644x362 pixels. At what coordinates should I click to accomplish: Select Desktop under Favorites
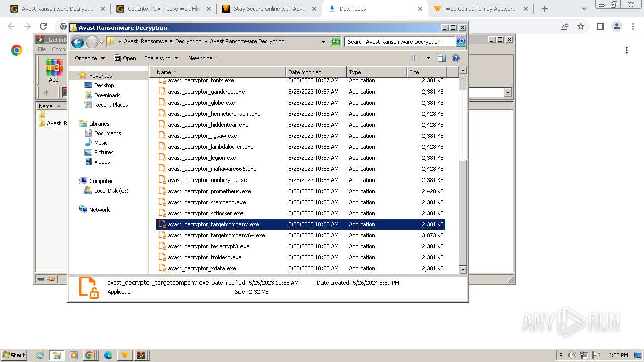click(104, 85)
